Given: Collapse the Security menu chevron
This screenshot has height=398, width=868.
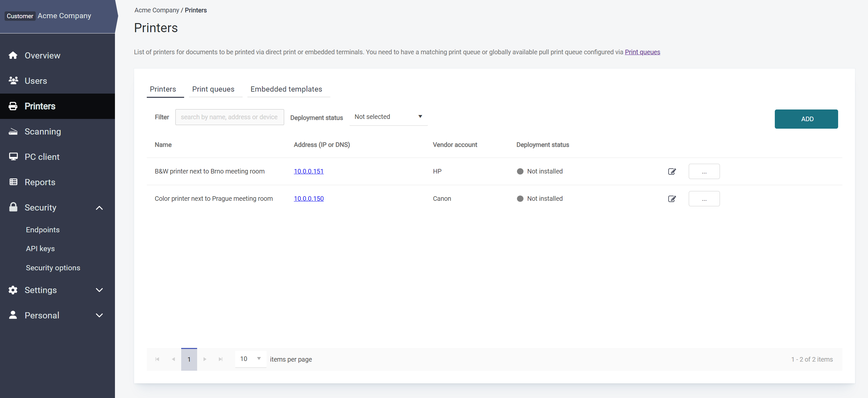Looking at the screenshot, I should [x=99, y=208].
